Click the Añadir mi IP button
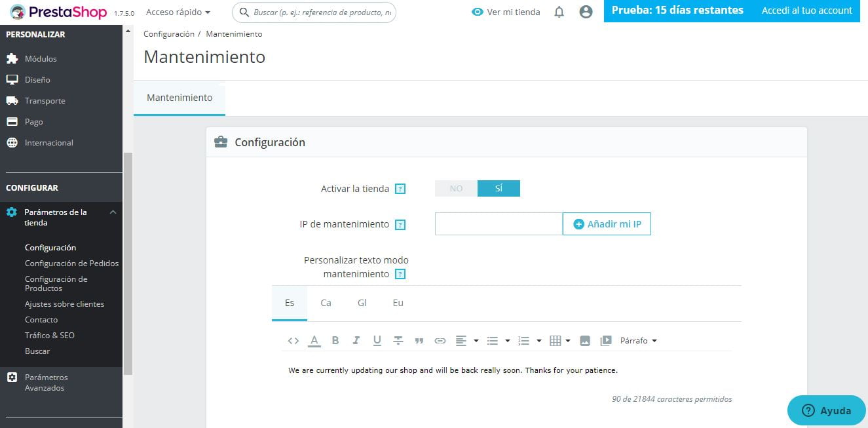868x428 pixels. click(606, 224)
